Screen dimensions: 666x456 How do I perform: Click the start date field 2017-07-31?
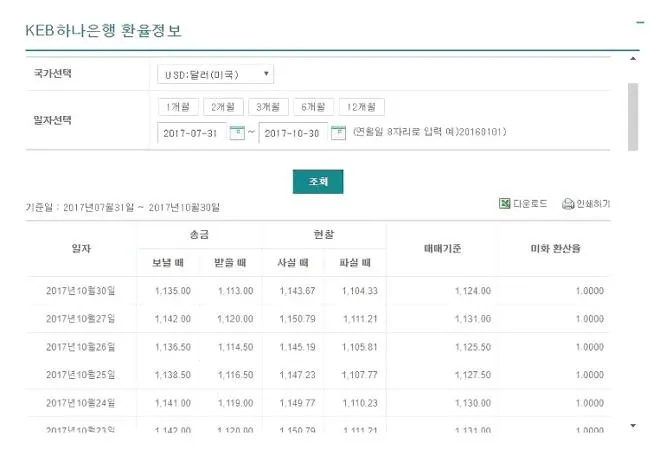tap(192, 133)
